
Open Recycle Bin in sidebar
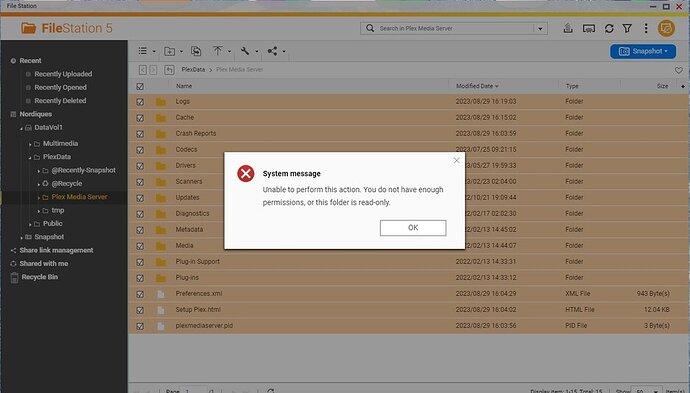coord(40,277)
